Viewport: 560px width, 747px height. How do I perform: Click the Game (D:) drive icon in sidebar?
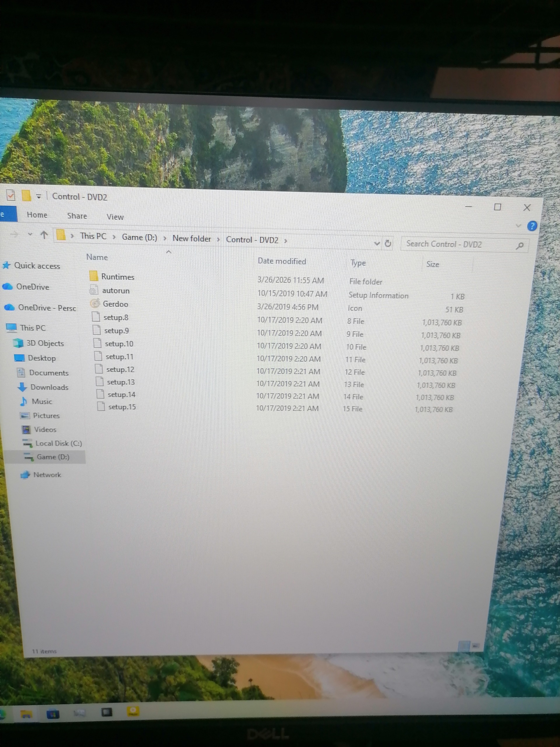pyautogui.click(x=29, y=457)
